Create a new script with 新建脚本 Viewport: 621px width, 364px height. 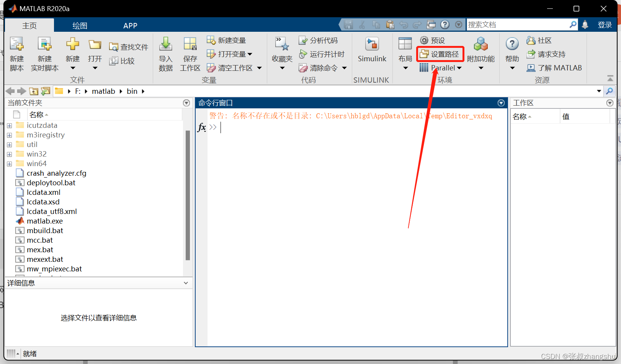[x=17, y=54]
